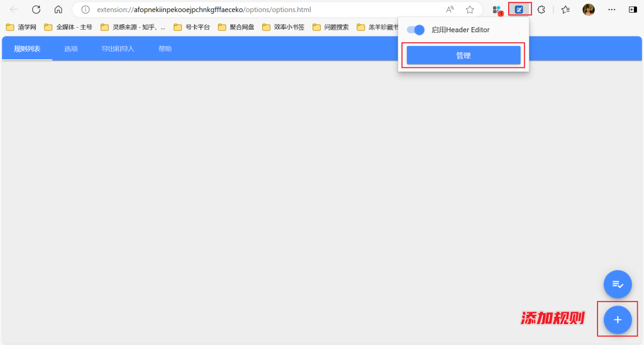Image resolution: width=644 pixels, height=345 pixels.
Task: Add page to favorites star icon
Action: 470,9
